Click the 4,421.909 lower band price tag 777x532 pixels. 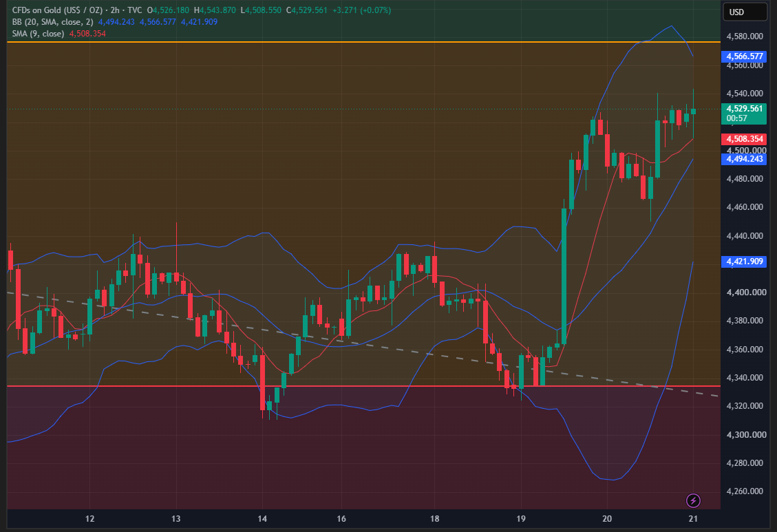coord(744,261)
